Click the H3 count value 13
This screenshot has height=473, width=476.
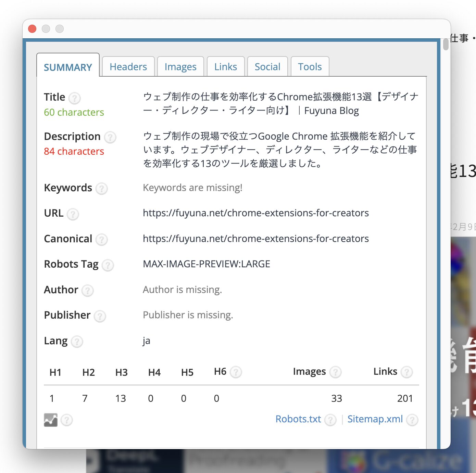pos(121,398)
